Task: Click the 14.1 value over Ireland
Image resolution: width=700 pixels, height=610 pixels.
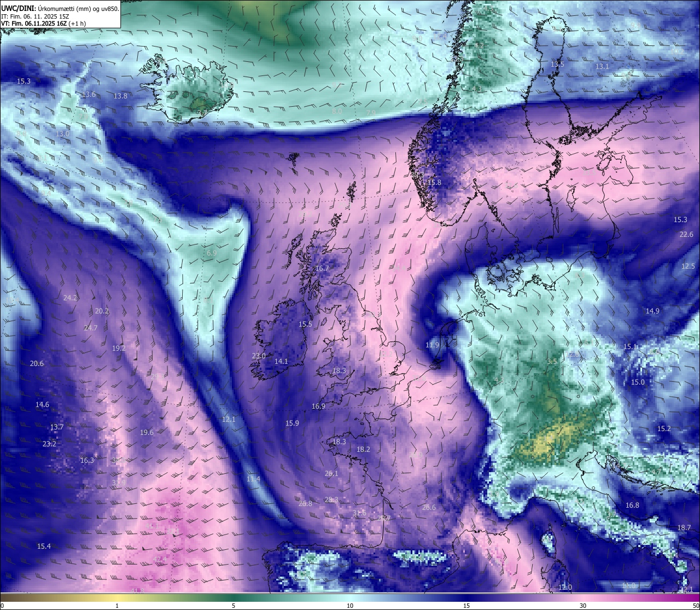Action: (281, 362)
